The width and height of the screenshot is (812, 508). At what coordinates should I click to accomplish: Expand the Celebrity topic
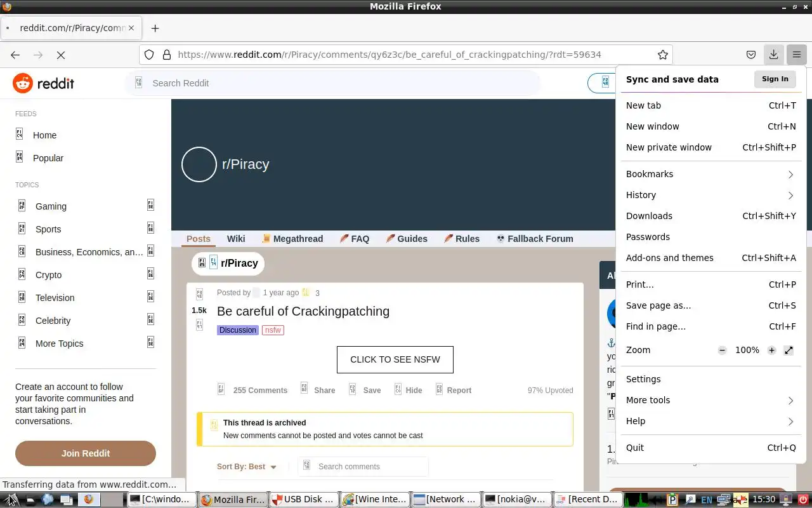coord(150,319)
